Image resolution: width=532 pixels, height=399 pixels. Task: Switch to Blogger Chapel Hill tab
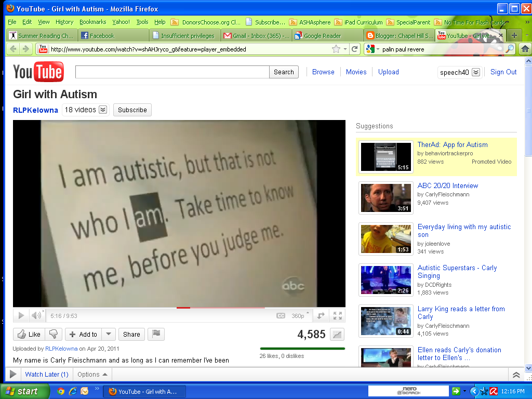point(399,36)
